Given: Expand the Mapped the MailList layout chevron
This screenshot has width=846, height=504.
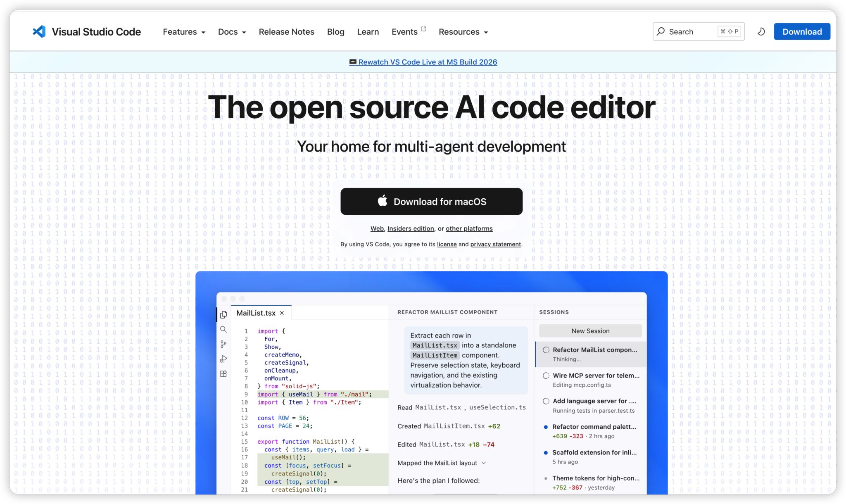Looking at the screenshot, I should click(484, 463).
